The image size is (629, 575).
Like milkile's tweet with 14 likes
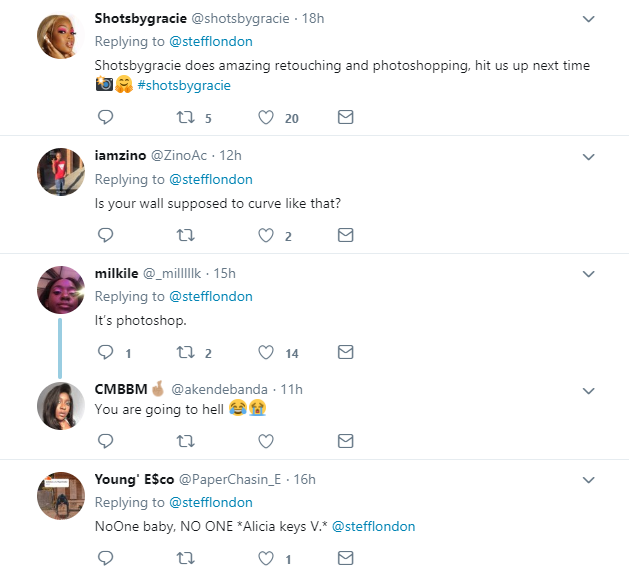(266, 353)
